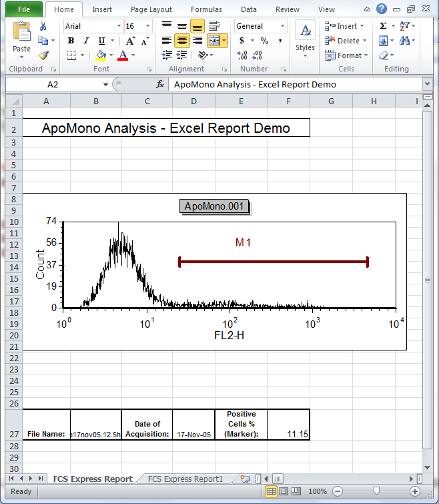Switch to the View tab
439x504 pixels.
click(x=326, y=9)
